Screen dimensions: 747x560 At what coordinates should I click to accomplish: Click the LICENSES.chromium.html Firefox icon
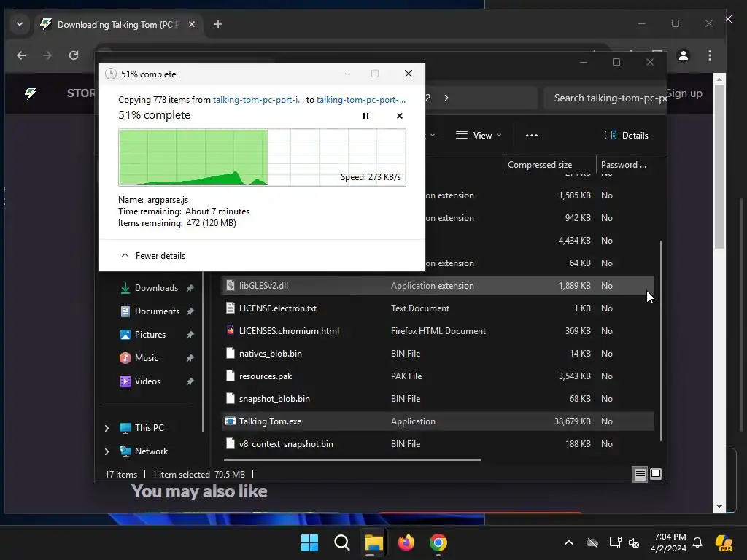pos(231,330)
